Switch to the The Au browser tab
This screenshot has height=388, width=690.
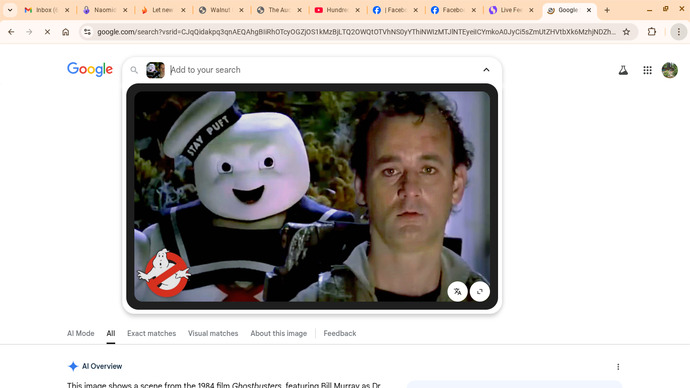pyautogui.click(x=274, y=10)
